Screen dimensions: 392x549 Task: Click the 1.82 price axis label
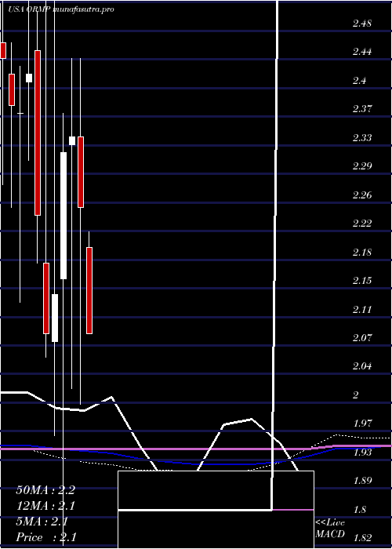[362, 538]
